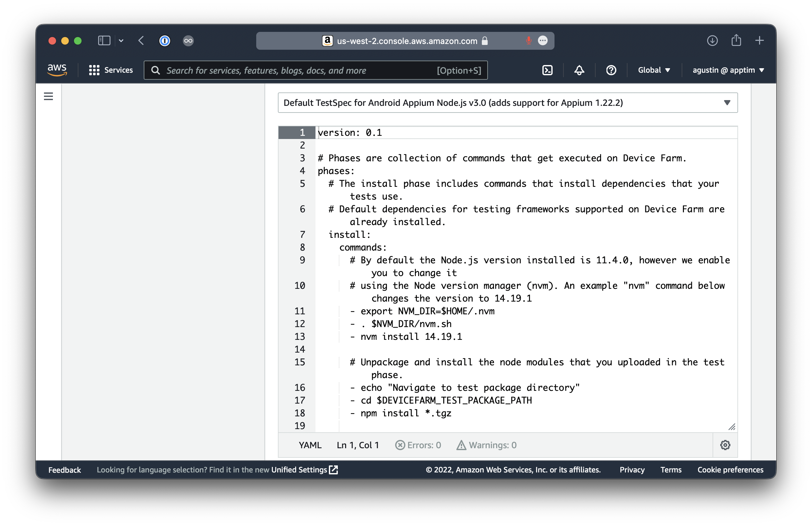Toggle the sidebar navigation hamburger menu
Viewport: 812px width, 526px height.
pos(49,97)
